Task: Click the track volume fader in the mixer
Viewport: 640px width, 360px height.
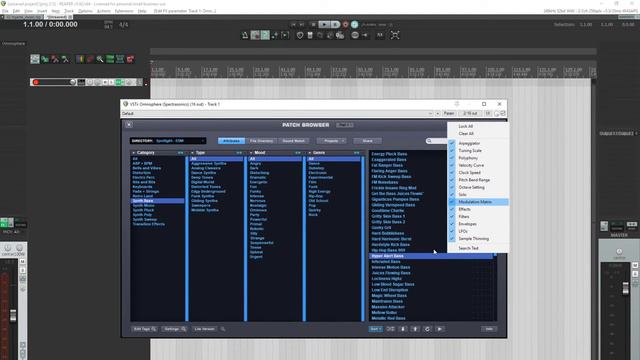Action: point(13,315)
